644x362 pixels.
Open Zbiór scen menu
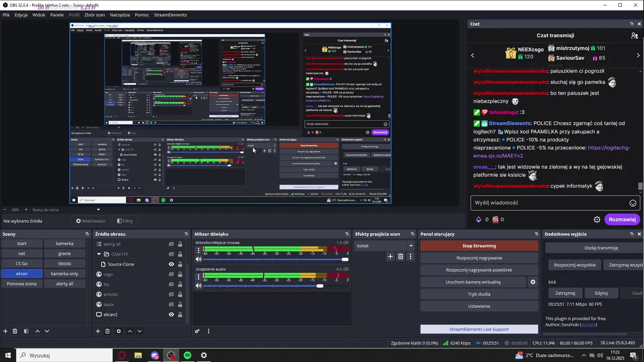click(x=95, y=15)
